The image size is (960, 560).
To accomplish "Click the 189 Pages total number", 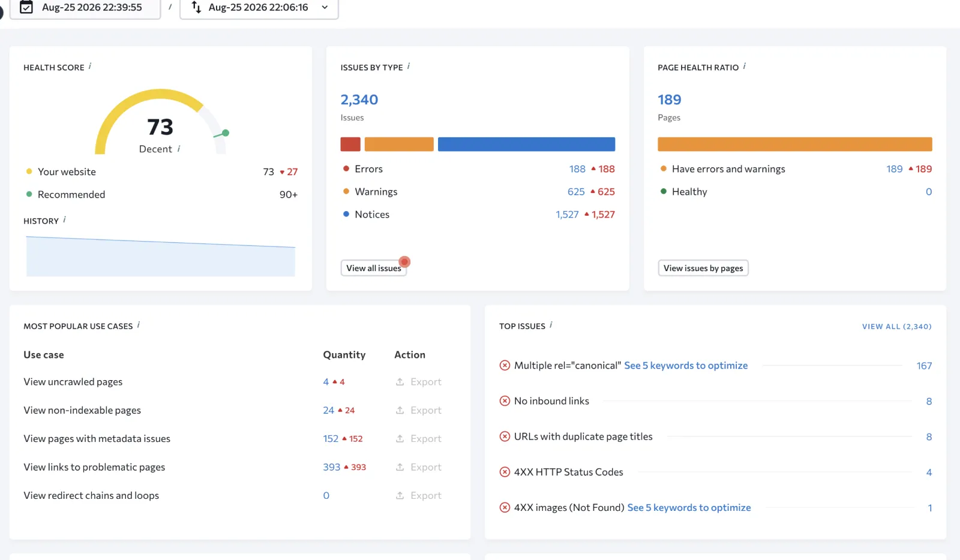I will (x=670, y=100).
